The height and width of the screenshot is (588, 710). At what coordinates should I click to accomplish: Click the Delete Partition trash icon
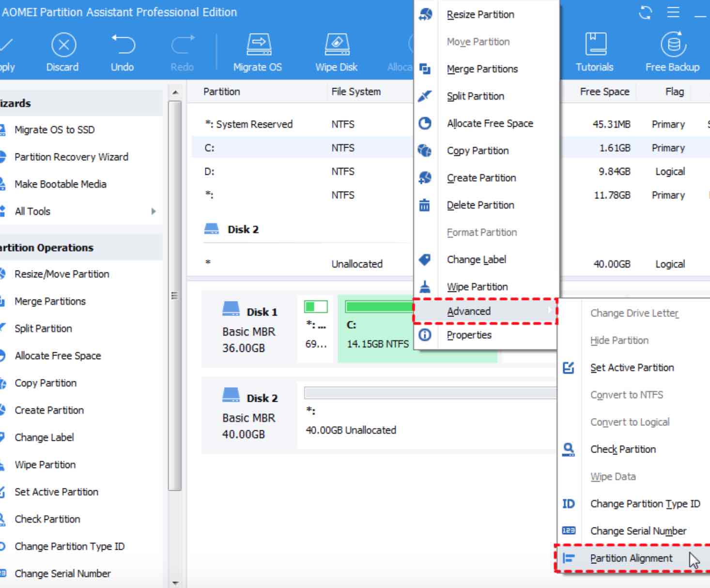pos(424,205)
